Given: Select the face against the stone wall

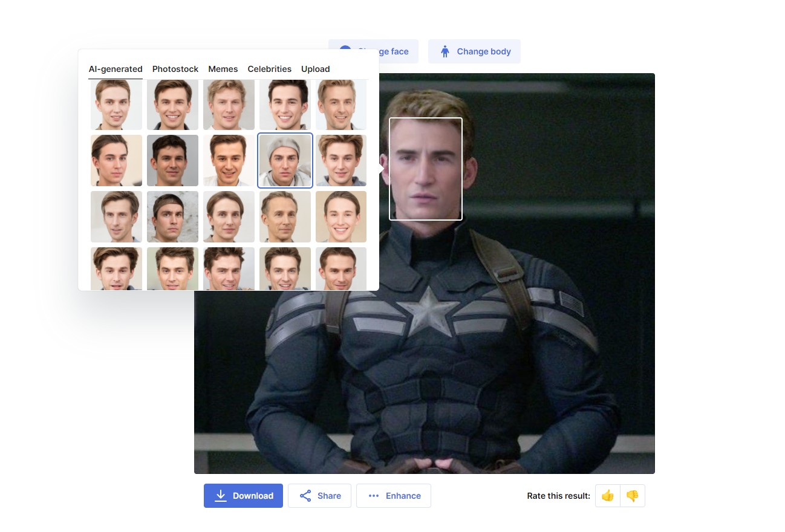Looking at the screenshot, I should click(x=172, y=216).
